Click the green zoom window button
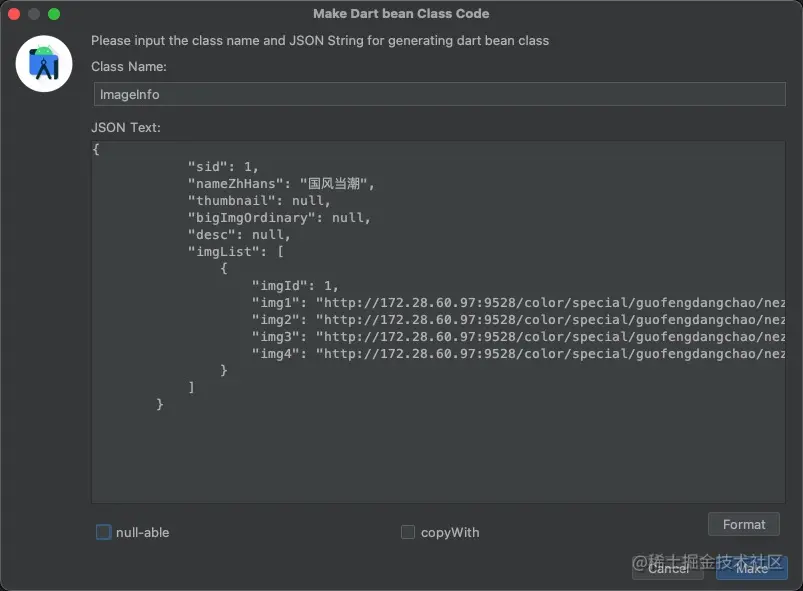The height and width of the screenshot is (591, 803). point(54,14)
